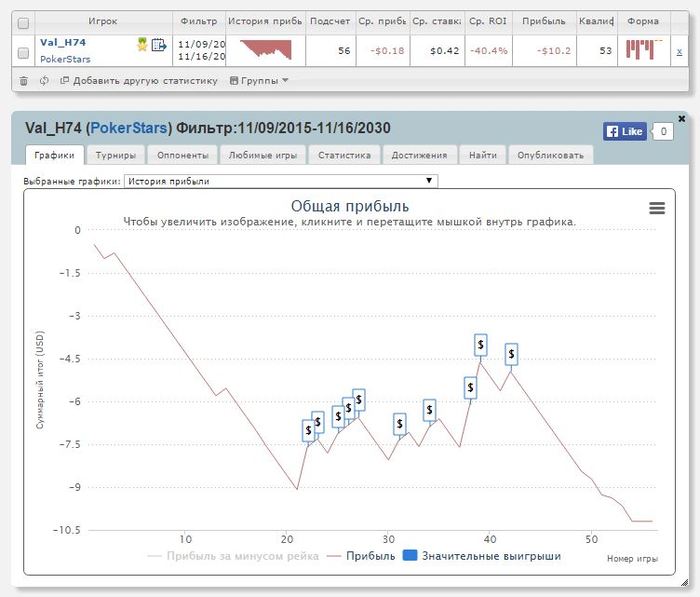Click the Facebook like count 0

point(663,131)
